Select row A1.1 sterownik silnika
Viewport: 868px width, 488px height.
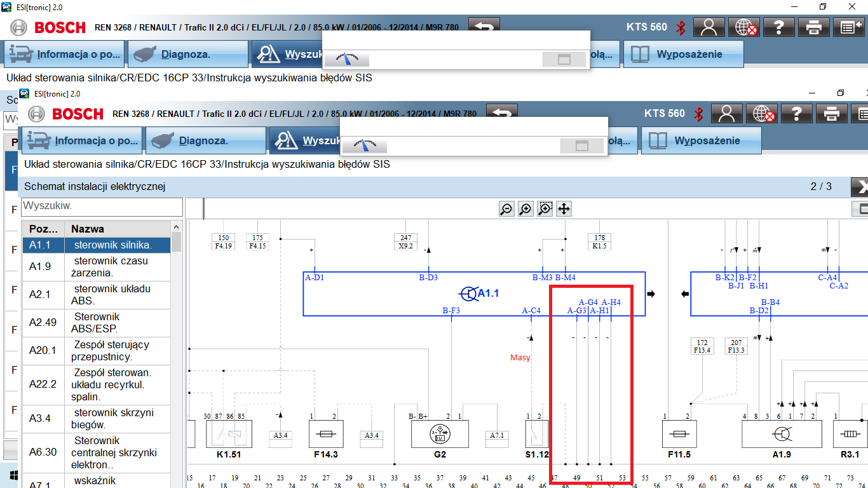click(97, 245)
